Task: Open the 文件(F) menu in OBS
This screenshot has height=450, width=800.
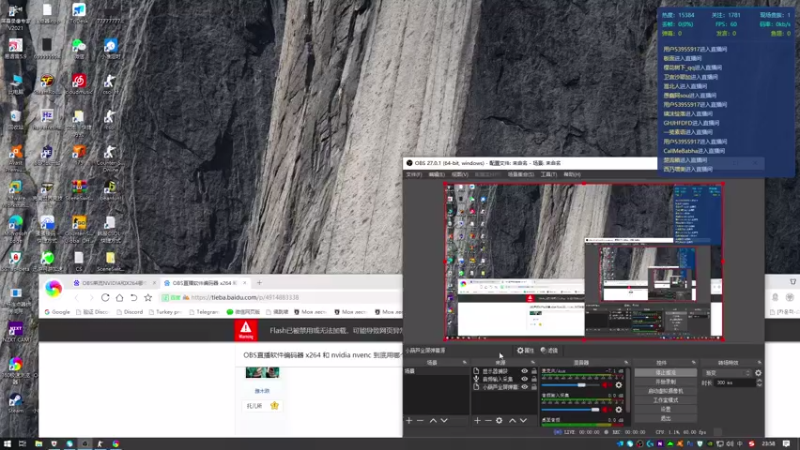Action: click(x=414, y=174)
